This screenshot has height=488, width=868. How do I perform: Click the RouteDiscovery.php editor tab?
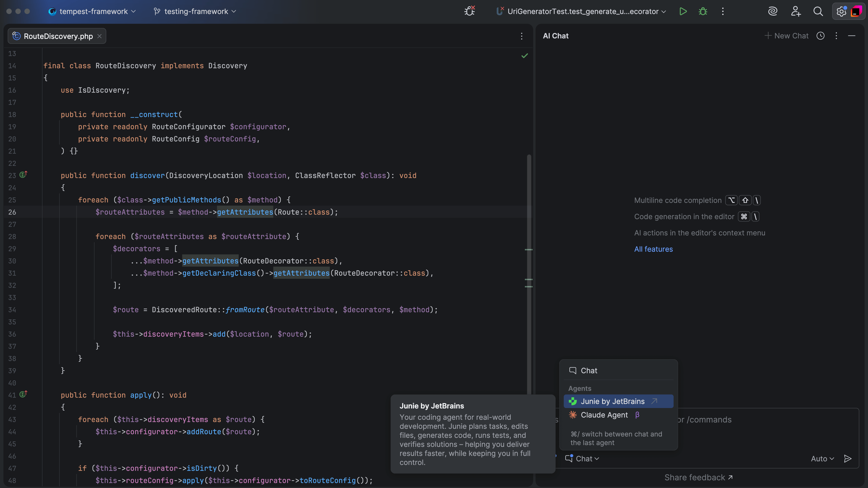pos(57,36)
